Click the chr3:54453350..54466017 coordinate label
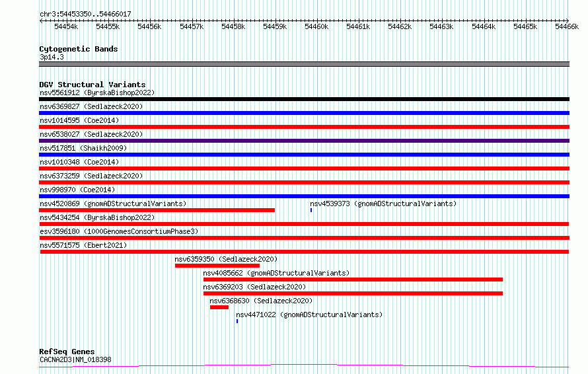The image size is (588, 374). tap(85, 14)
